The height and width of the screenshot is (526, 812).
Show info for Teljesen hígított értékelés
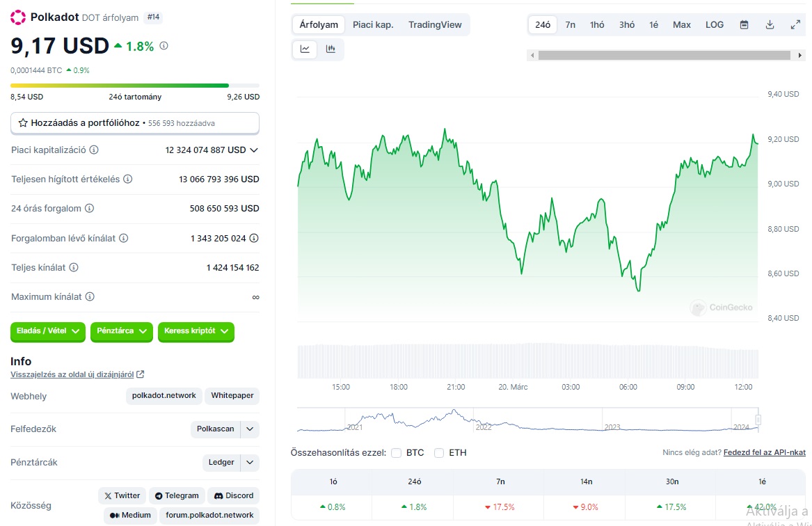click(128, 179)
